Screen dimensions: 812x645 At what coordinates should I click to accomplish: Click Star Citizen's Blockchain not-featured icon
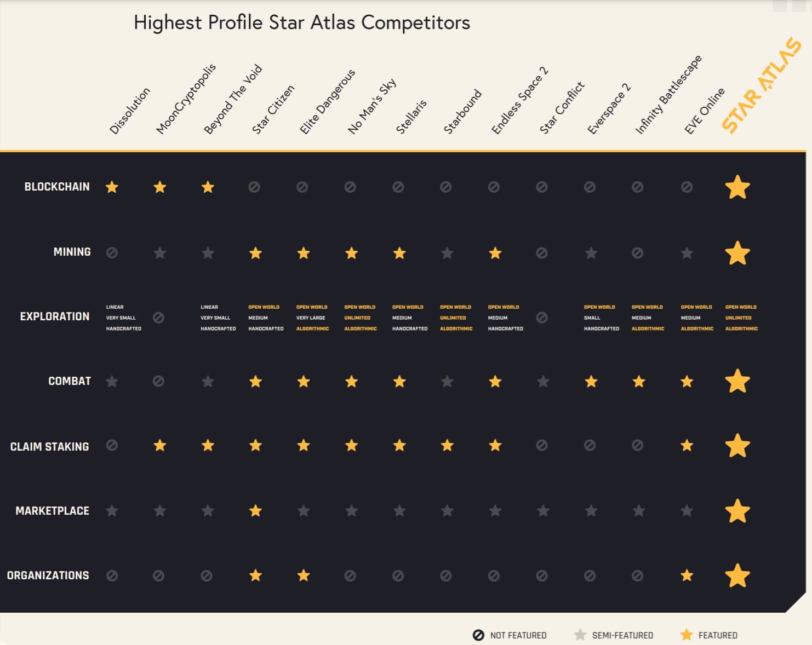[x=254, y=187]
